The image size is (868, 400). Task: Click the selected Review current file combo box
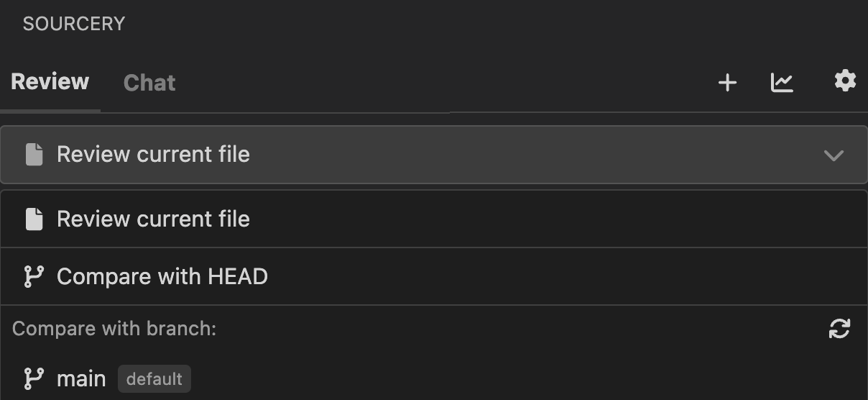pos(431,155)
